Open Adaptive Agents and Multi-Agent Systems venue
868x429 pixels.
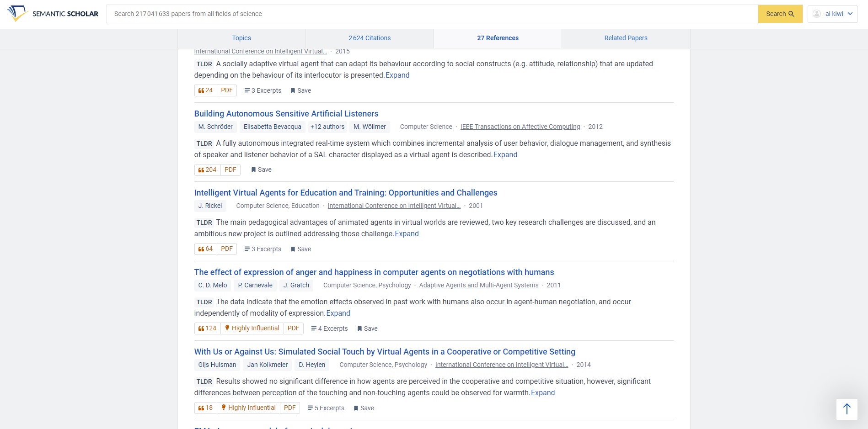tap(479, 285)
